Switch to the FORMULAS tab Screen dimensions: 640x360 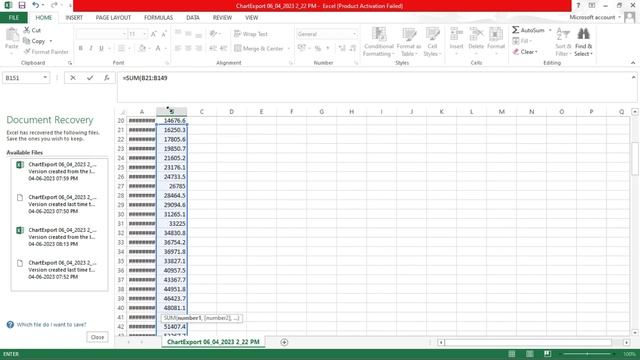[158, 18]
